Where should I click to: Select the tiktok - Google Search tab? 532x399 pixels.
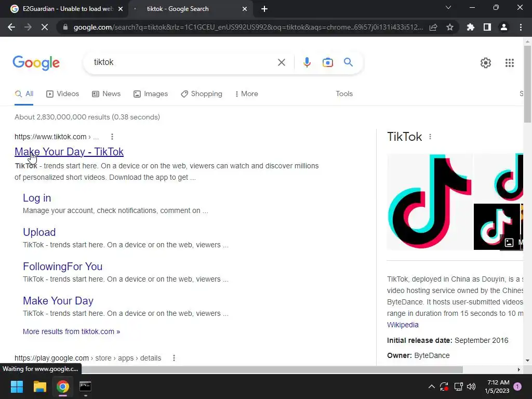[x=190, y=9]
